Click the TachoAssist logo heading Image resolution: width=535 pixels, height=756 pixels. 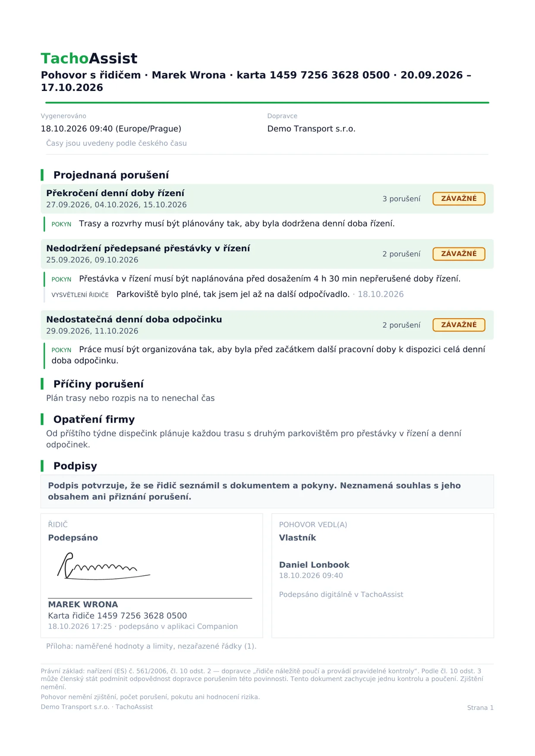[x=89, y=58]
